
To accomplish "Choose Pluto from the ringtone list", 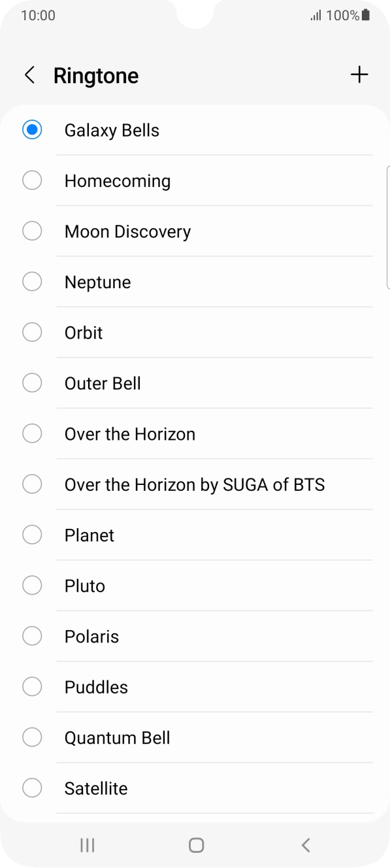I will 84,586.
